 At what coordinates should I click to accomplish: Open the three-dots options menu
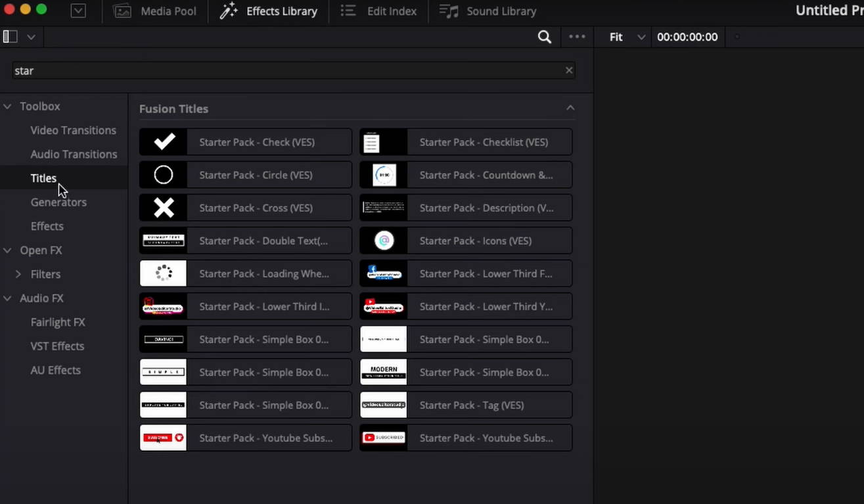click(x=576, y=37)
